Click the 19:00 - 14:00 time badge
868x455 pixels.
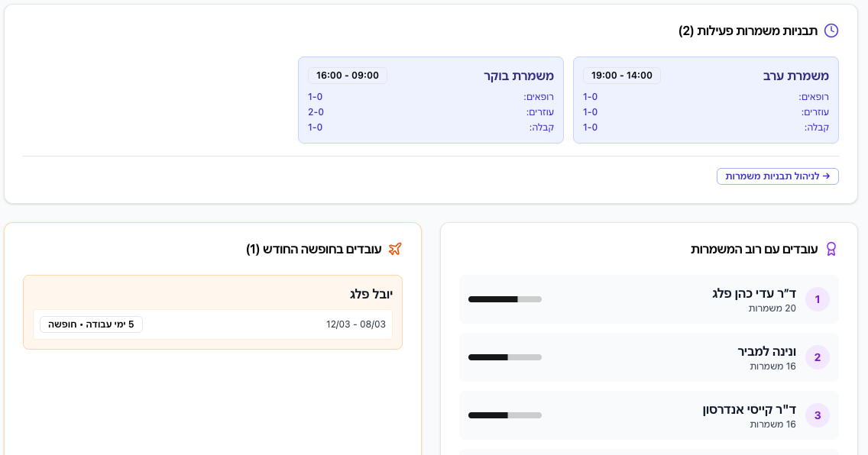pos(623,75)
